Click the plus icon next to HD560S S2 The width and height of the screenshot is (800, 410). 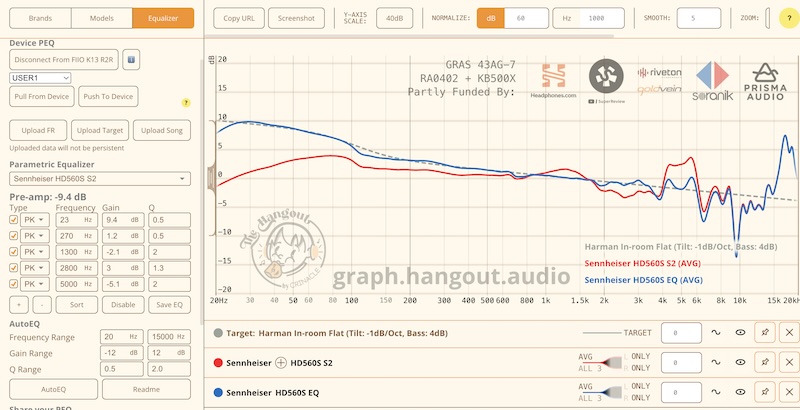[x=281, y=363]
